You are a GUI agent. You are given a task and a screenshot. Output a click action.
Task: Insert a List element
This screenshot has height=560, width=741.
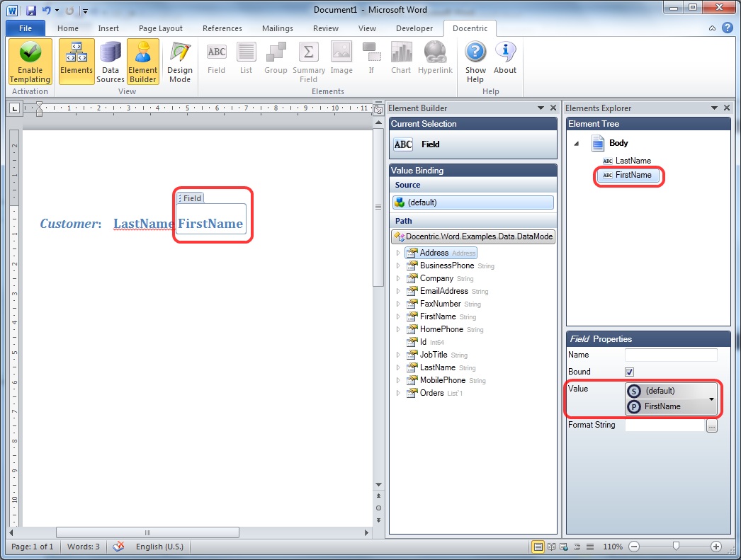coord(247,59)
